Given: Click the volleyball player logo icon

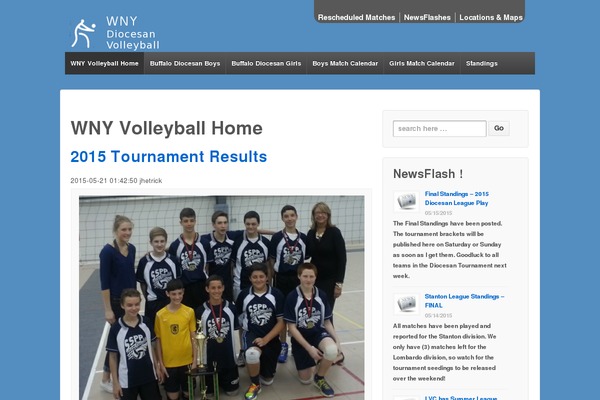Looking at the screenshot, I should 83,33.
